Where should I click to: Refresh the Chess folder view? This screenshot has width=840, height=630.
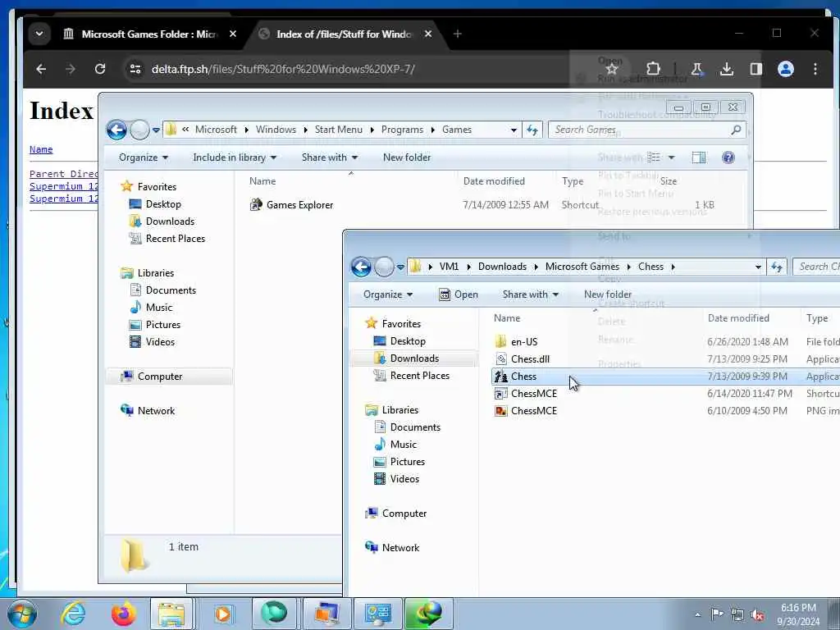[x=776, y=267]
